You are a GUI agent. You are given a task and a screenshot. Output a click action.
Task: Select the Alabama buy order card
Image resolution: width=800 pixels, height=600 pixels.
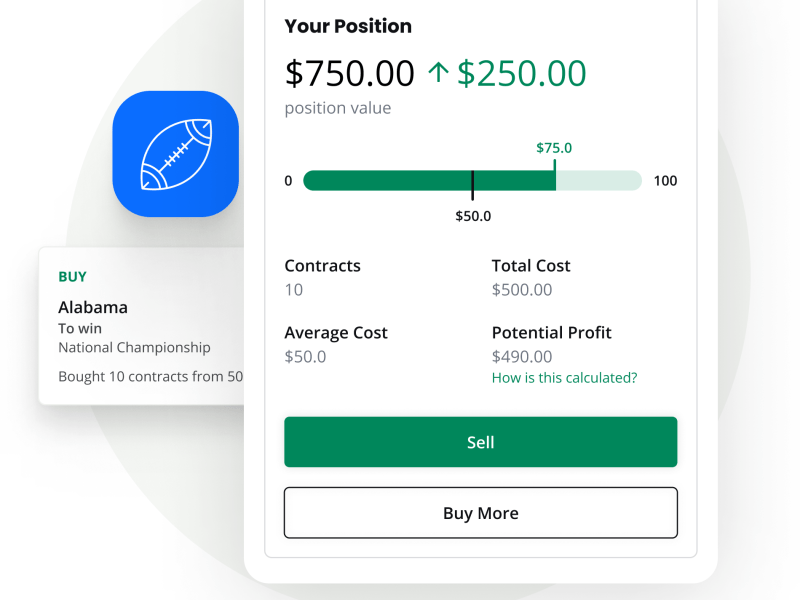141,326
